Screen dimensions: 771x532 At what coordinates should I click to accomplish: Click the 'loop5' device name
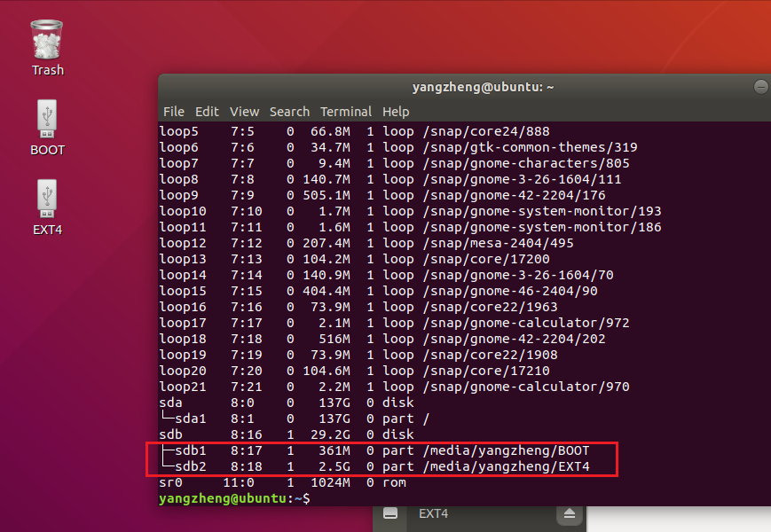click(178, 131)
